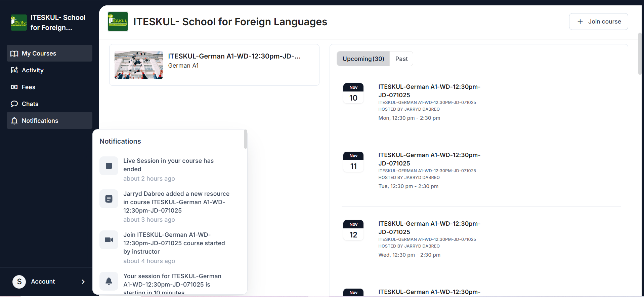Click 'German A1' subtitle on course card
The width and height of the screenshot is (644, 297).
tap(183, 66)
